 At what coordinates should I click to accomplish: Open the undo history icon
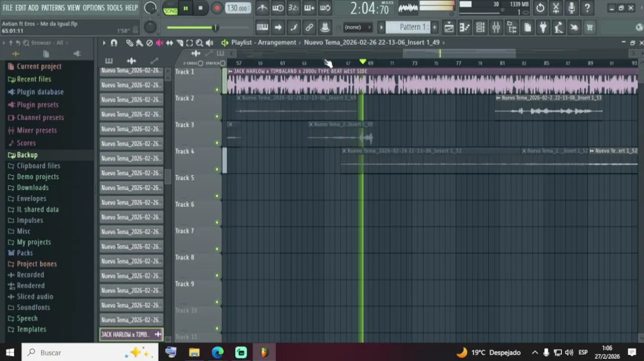click(x=540, y=8)
